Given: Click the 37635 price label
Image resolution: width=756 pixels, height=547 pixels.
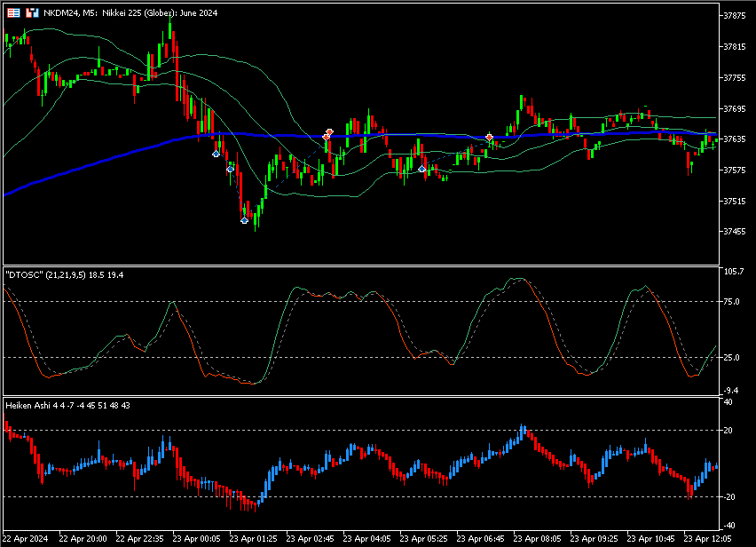Looking at the screenshot, I should point(735,139).
